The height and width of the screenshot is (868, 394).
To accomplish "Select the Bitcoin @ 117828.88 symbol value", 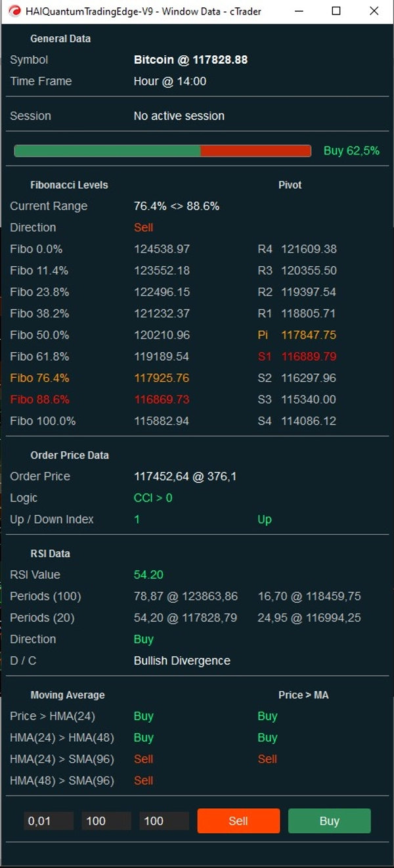I will (190, 60).
